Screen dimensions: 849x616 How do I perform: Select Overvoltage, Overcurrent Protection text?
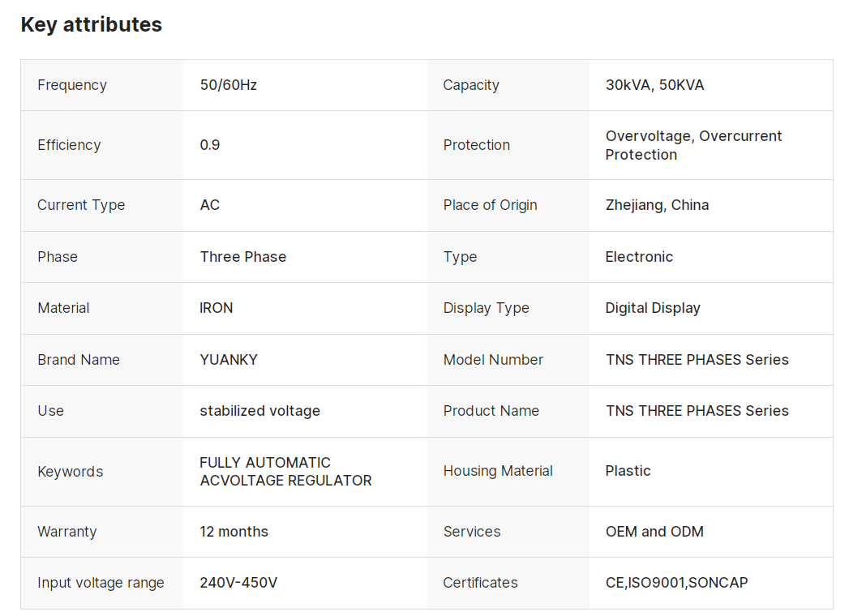pos(693,145)
